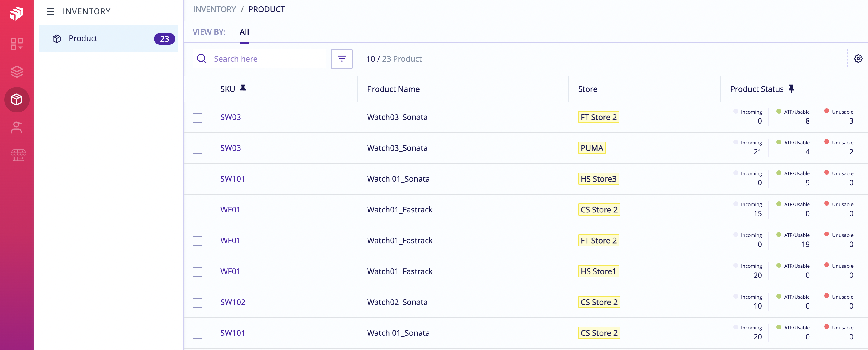This screenshot has height=350, width=868.
Task: Click the Product Status column header
Action: (757, 89)
